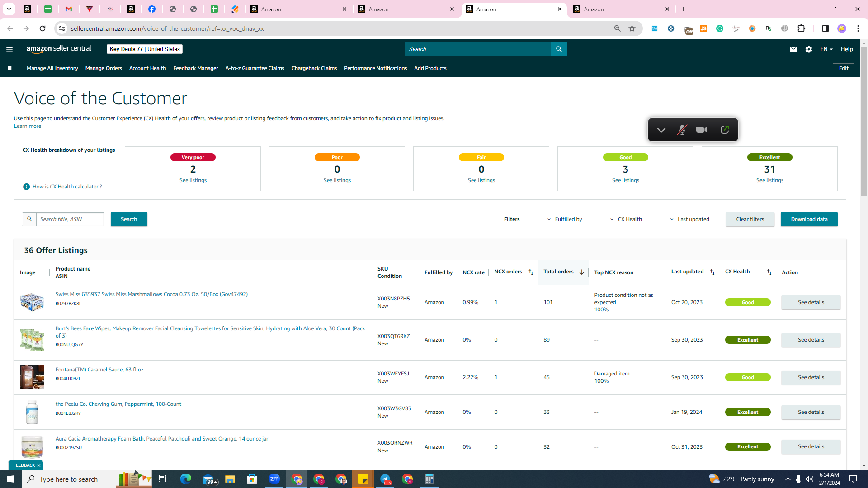The image size is (868, 488).
Task: Sort by the Total orders column arrow
Action: (582, 272)
